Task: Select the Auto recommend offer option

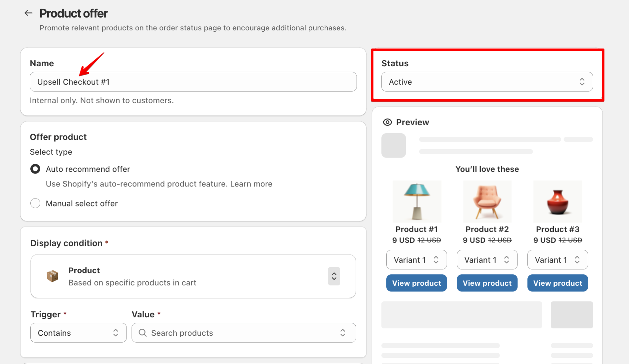Action: 35,169
